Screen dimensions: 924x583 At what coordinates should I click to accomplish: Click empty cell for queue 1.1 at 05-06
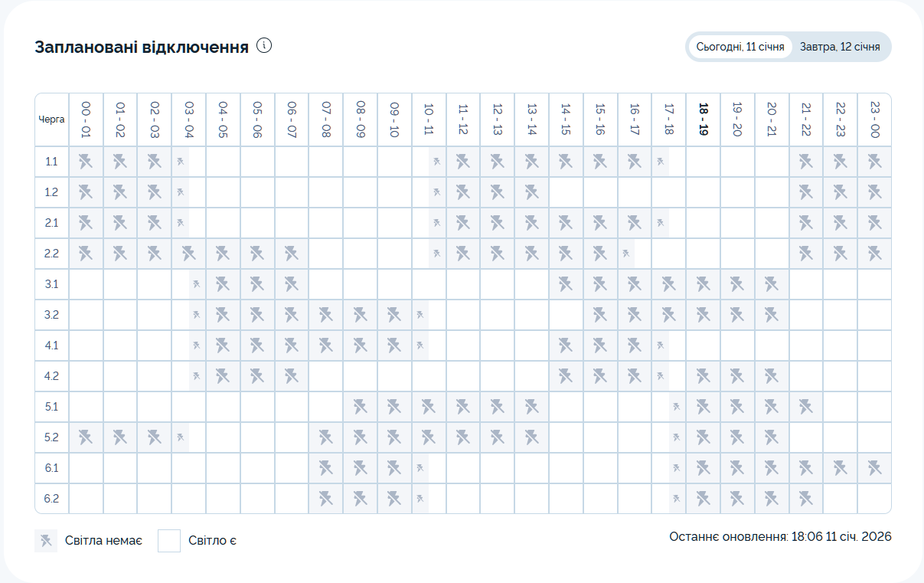(257, 162)
